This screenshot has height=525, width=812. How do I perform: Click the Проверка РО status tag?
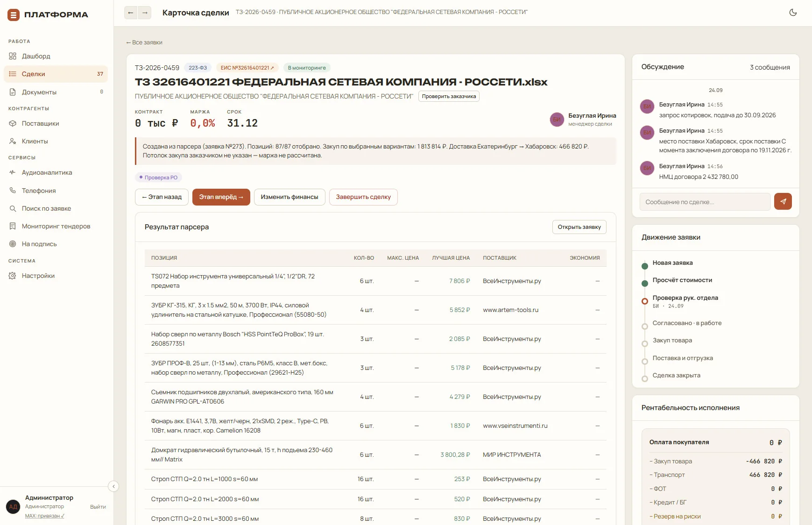click(x=158, y=177)
